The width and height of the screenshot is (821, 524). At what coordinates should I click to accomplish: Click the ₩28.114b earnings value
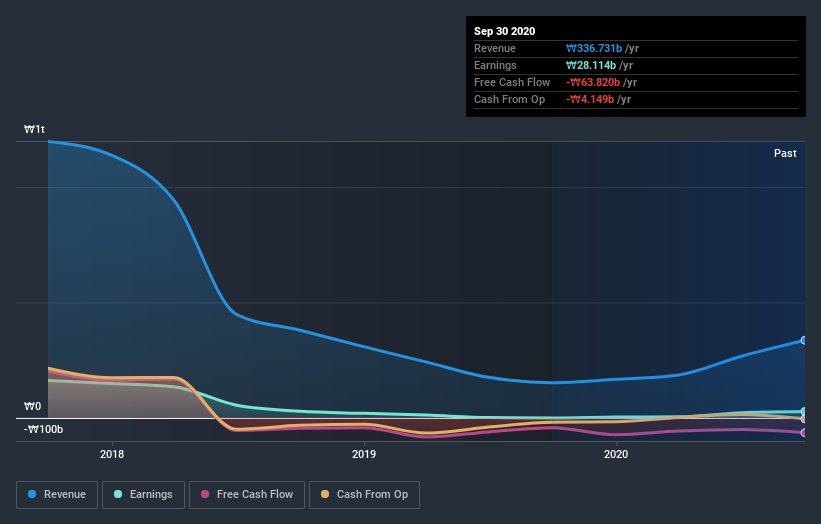pyautogui.click(x=591, y=65)
